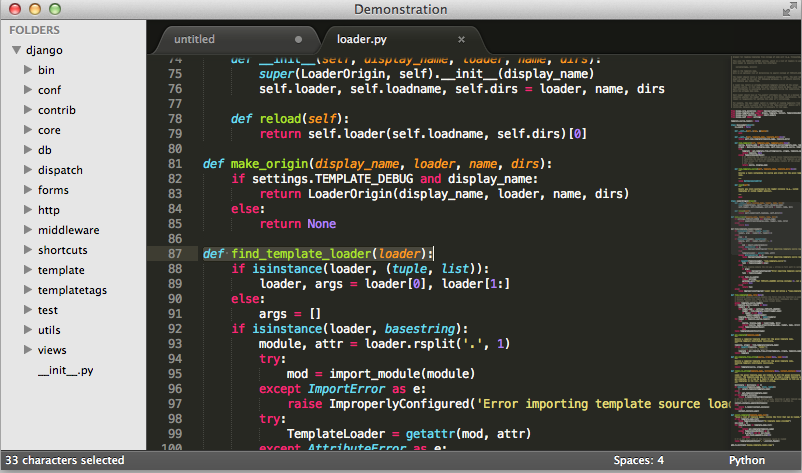Click 'getattr' on line 99

430,434
